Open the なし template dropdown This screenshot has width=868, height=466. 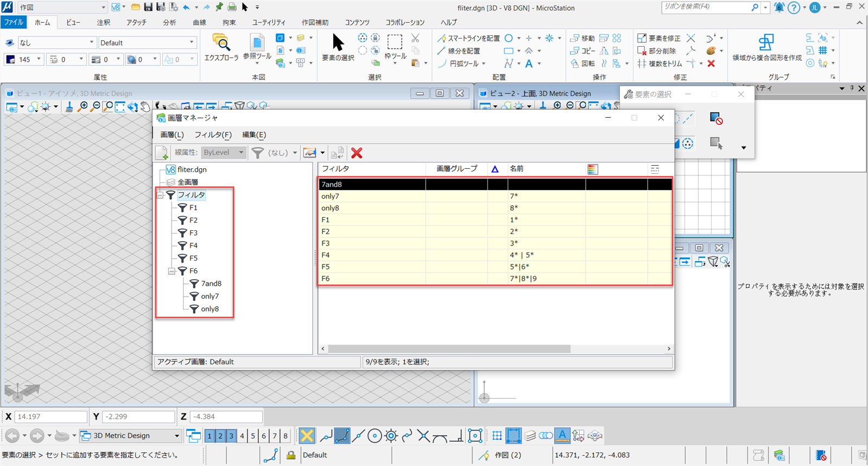56,42
